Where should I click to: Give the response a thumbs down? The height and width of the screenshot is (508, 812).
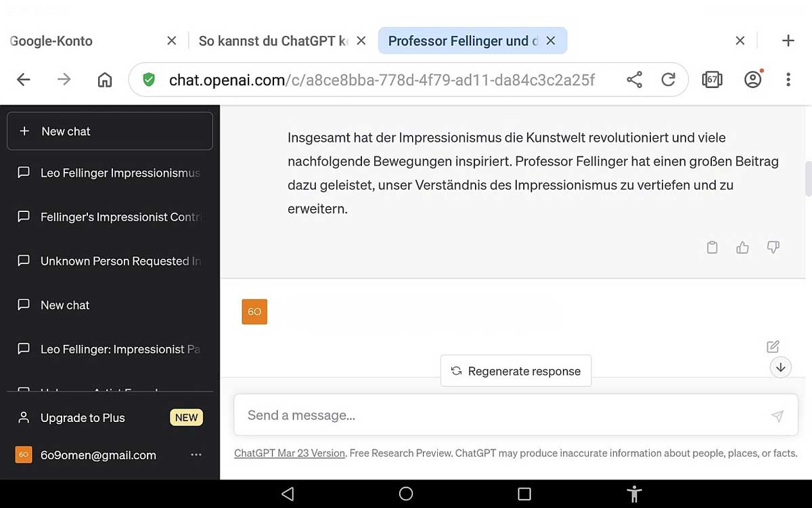tap(773, 247)
